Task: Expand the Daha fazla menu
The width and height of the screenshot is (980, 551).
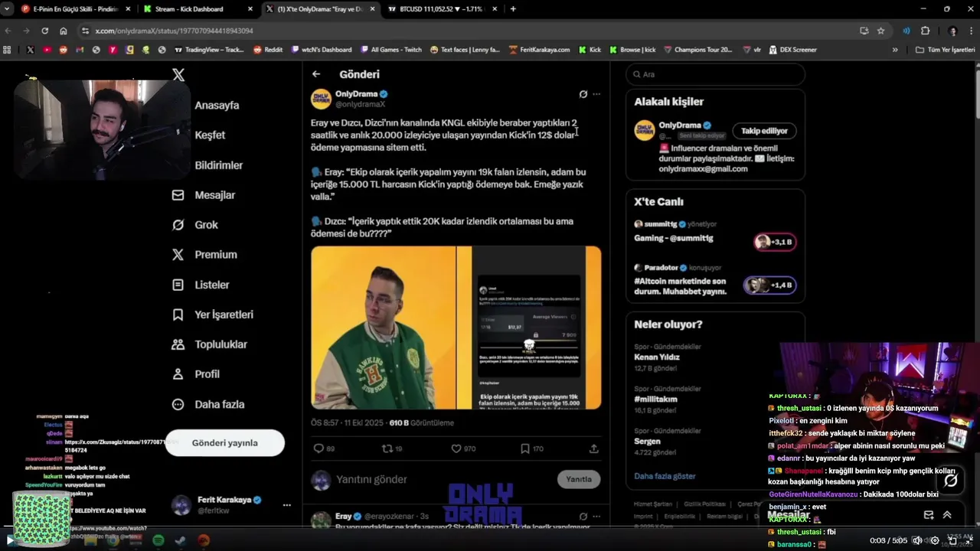Action: (x=208, y=404)
